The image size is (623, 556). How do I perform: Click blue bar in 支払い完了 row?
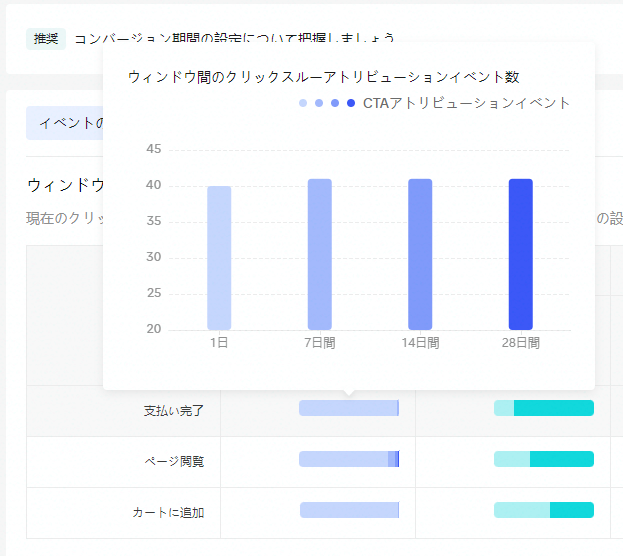pyautogui.click(x=349, y=408)
